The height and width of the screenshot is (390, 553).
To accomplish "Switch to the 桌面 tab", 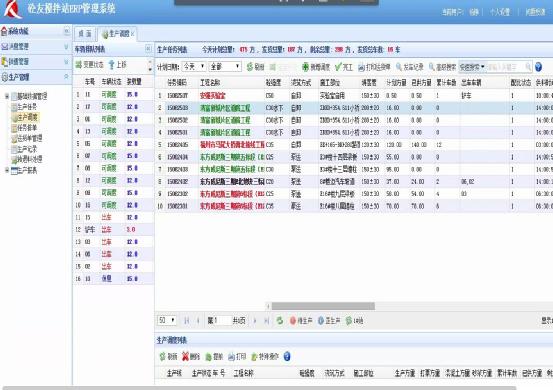I will point(85,34).
